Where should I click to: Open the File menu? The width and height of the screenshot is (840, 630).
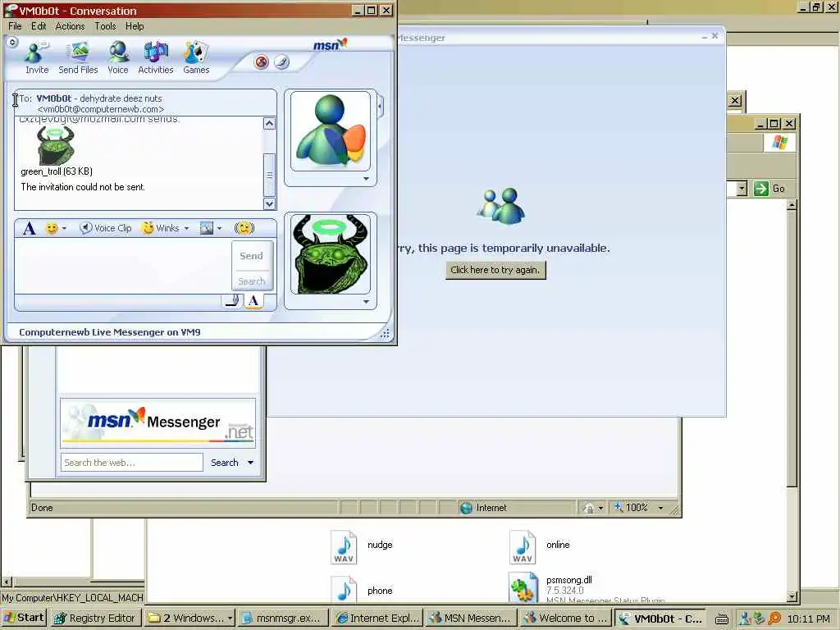pyautogui.click(x=15, y=25)
